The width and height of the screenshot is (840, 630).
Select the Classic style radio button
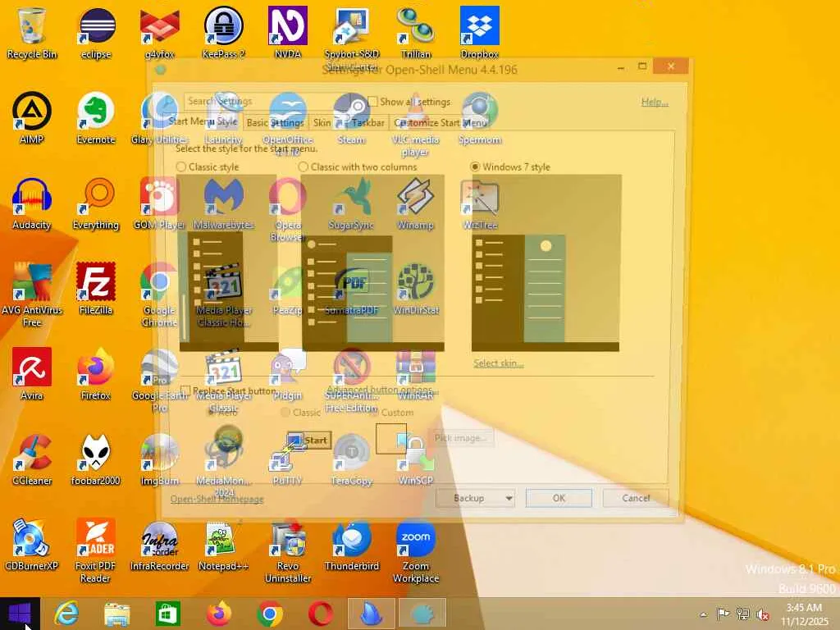[x=181, y=167]
